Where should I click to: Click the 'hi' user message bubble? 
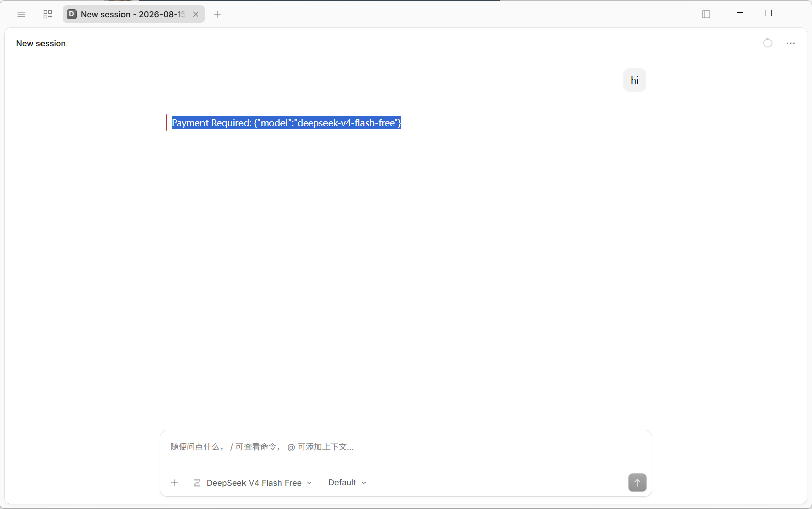pyautogui.click(x=635, y=80)
